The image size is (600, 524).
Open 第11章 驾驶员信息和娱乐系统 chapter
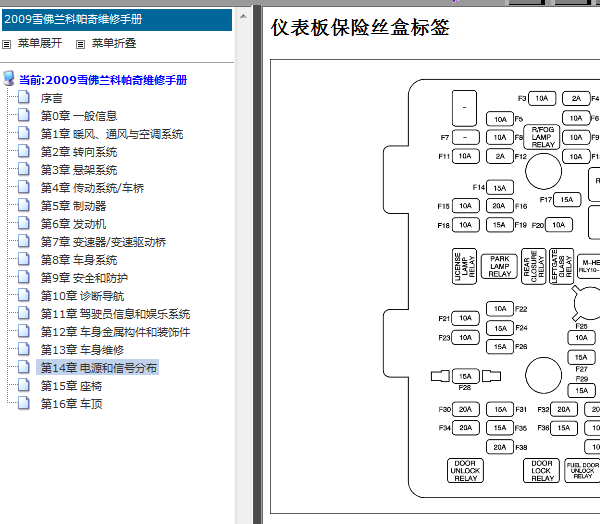click(115, 314)
